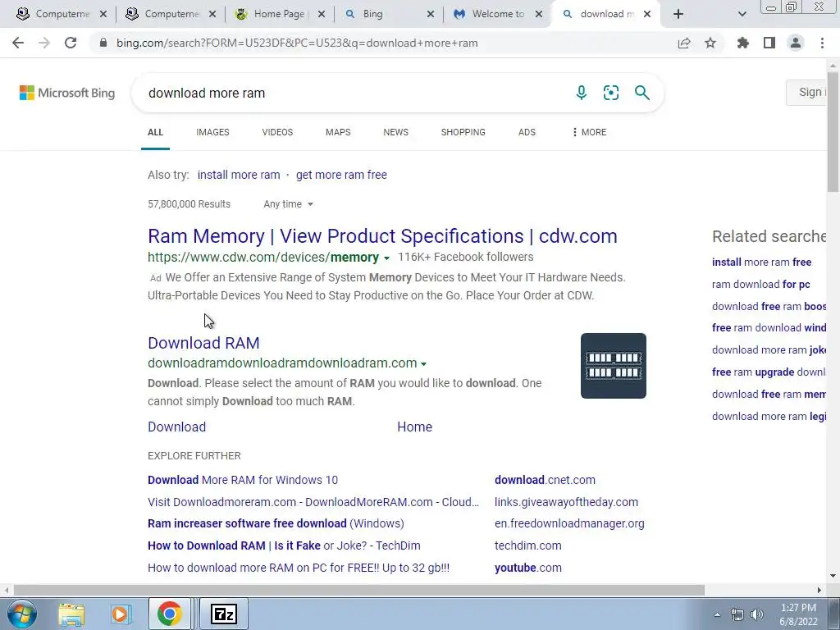
Task: Select the IMAGES search tab
Action: (212, 132)
